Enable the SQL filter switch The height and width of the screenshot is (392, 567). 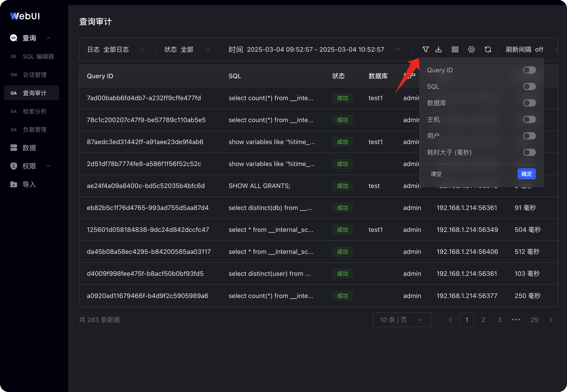pyautogui.click(x=529, y=86)
